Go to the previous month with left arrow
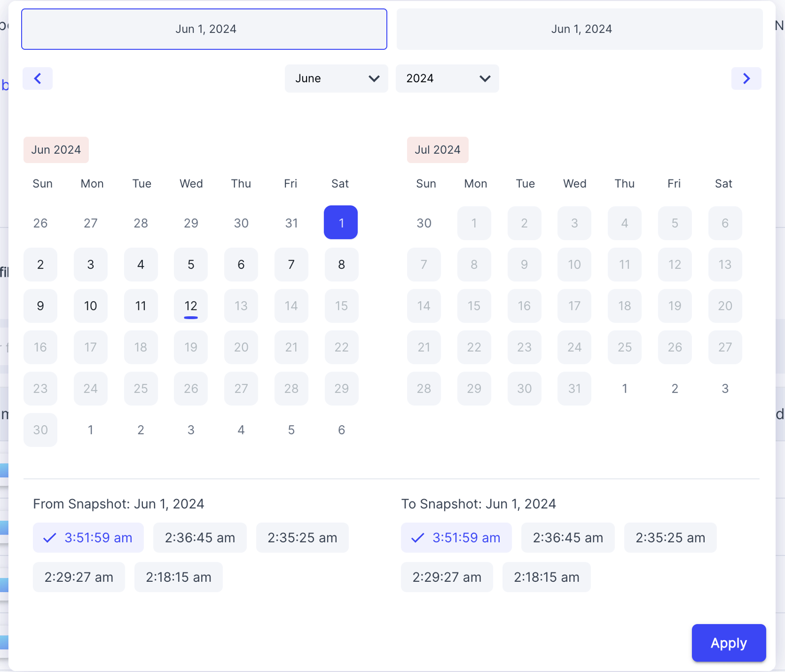This screenshot has height=672, width=785. (37, 78)
